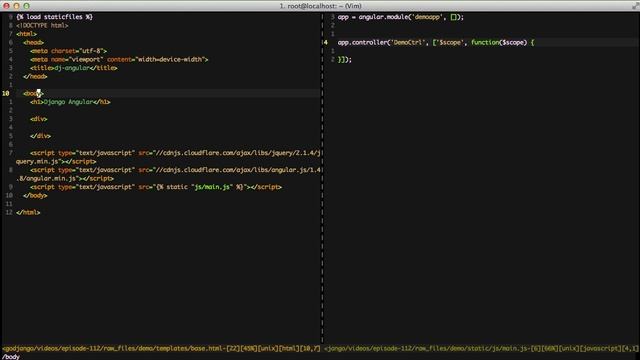Click the '.8/angular.min.js' wrapped line
The image size is (640, 360).
coord(65,178)
